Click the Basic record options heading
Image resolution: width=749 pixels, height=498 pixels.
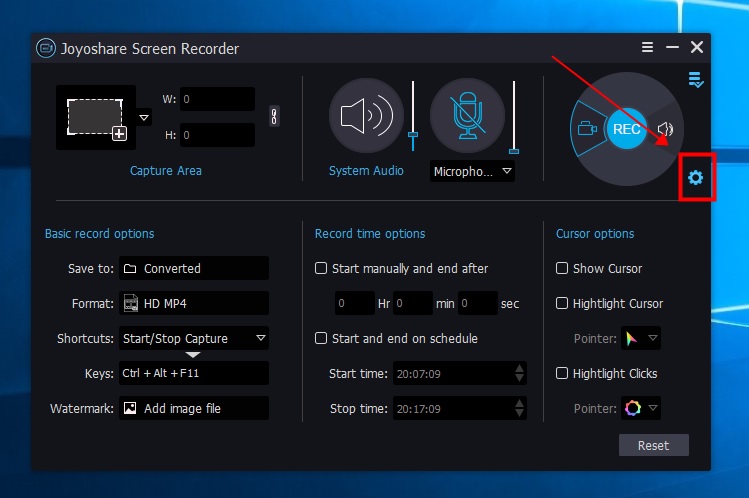click(x=99, y=233)
